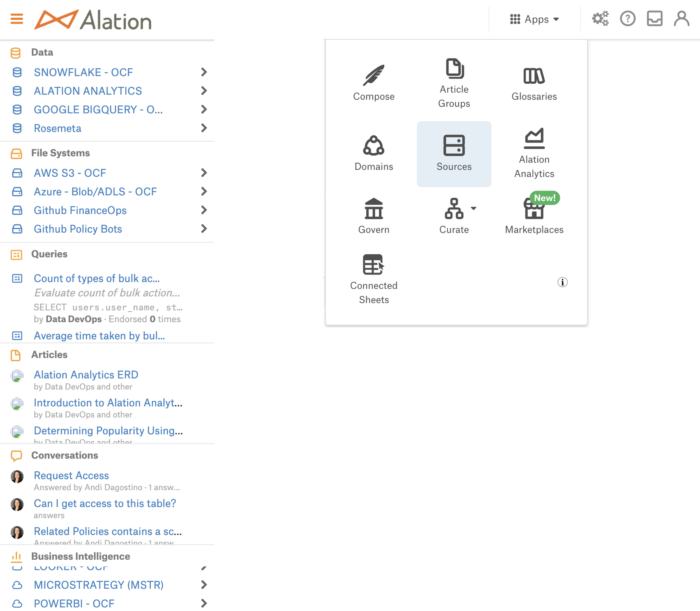Click the Conversations section icon
This screenshot has height=611, width=700.
tap(16, 456)
